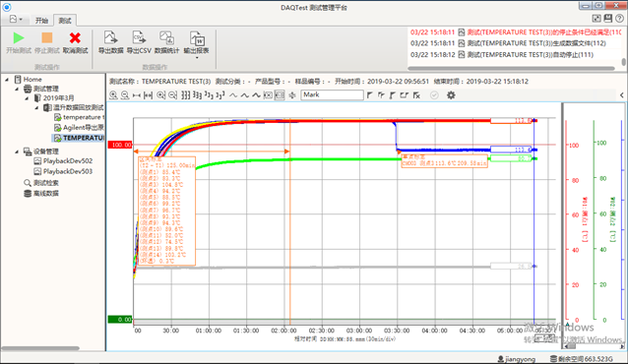The image size is (628, 364).
Task: Switch to the 开始 ribbon tab
Action: click(x=41, y=21)
